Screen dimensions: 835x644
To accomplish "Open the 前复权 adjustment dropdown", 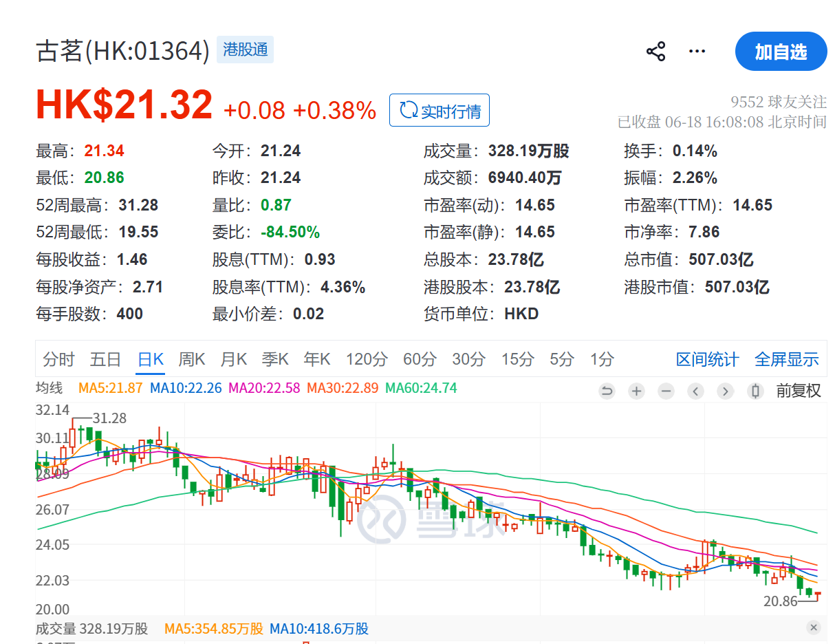I will point(799,391).
